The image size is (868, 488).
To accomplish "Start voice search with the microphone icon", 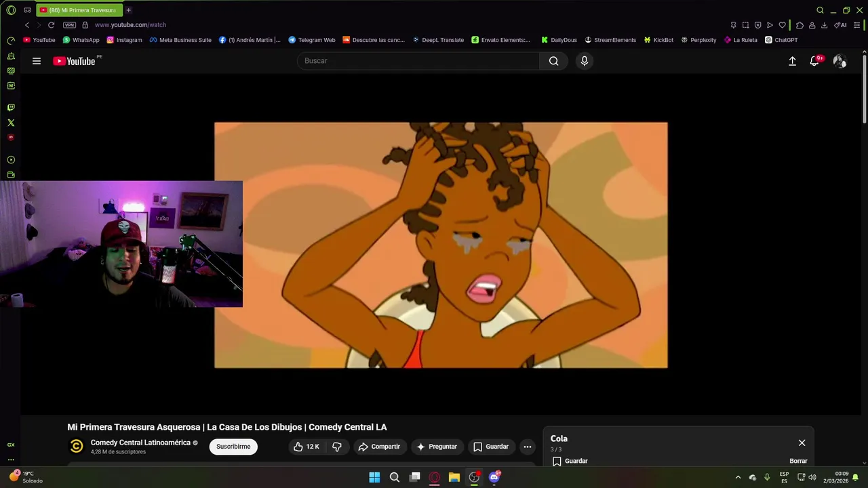I will 585,61.
